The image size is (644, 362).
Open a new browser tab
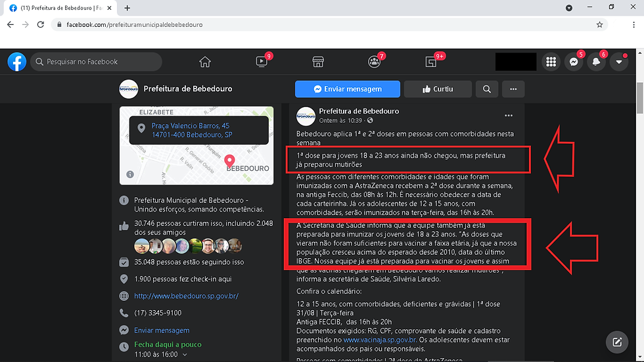click(127, 8)
